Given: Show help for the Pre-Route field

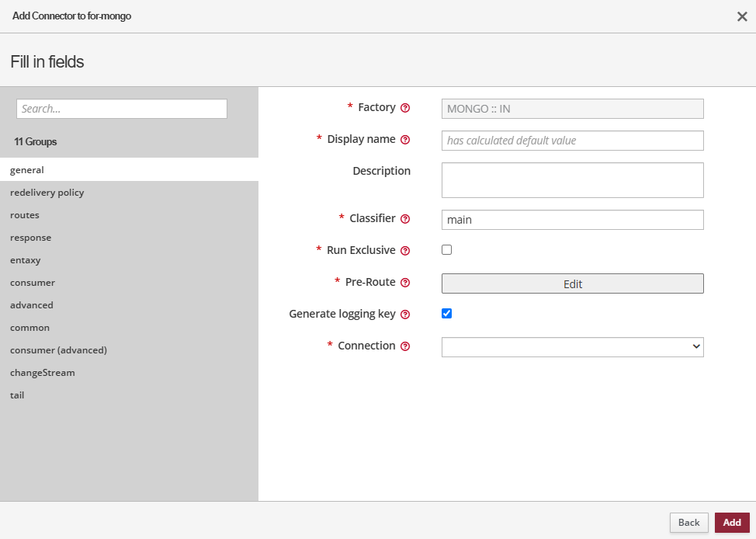Looking at the screenshot, I should tap(405, 283).
